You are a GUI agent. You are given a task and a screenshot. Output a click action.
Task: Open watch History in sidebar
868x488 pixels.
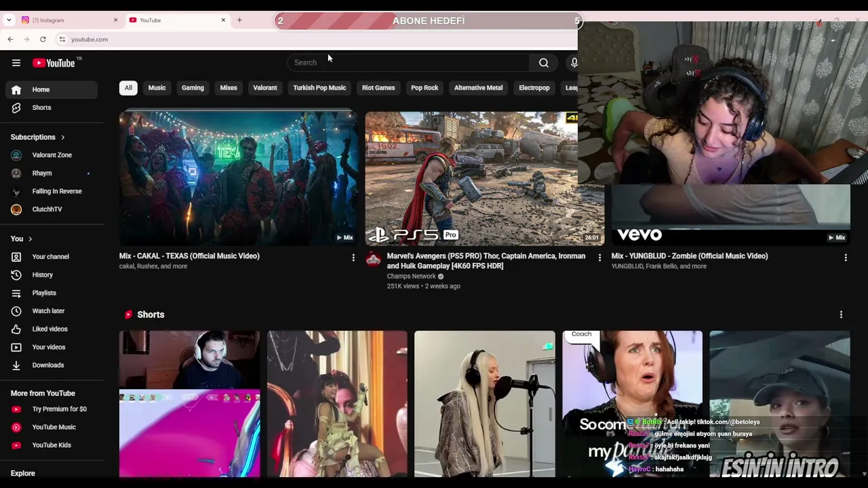pyautogui.click(x=52, y=275)
